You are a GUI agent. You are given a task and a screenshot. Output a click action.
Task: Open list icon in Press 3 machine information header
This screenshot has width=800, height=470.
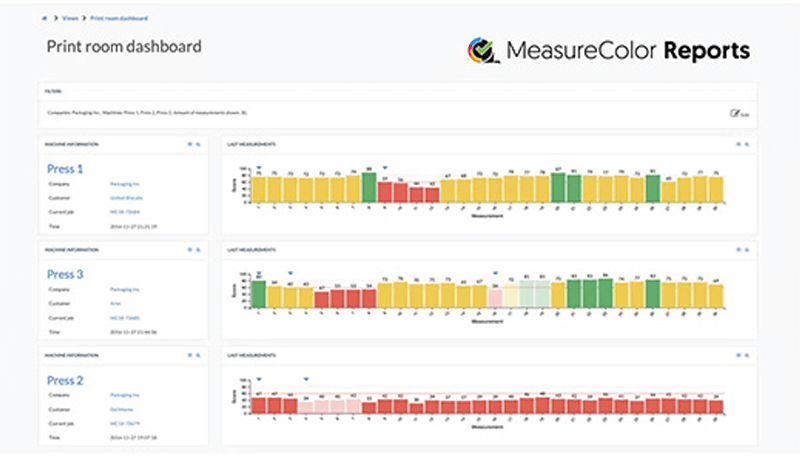(190, 250)
